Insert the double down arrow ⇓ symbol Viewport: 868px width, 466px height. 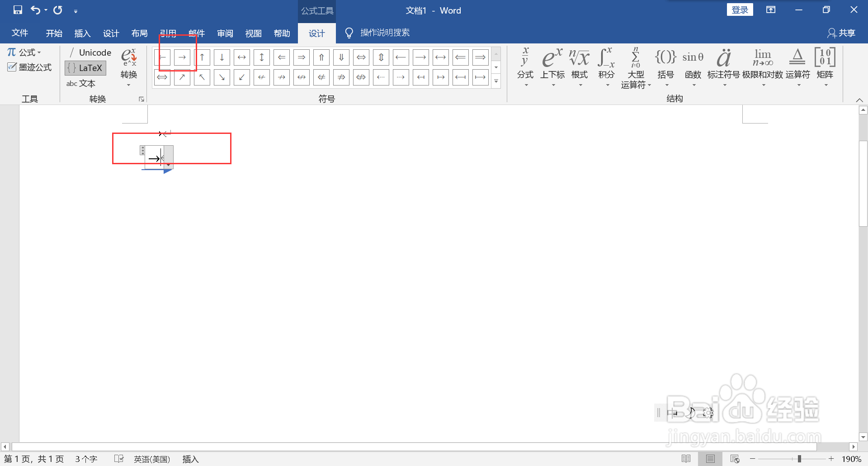341,57
